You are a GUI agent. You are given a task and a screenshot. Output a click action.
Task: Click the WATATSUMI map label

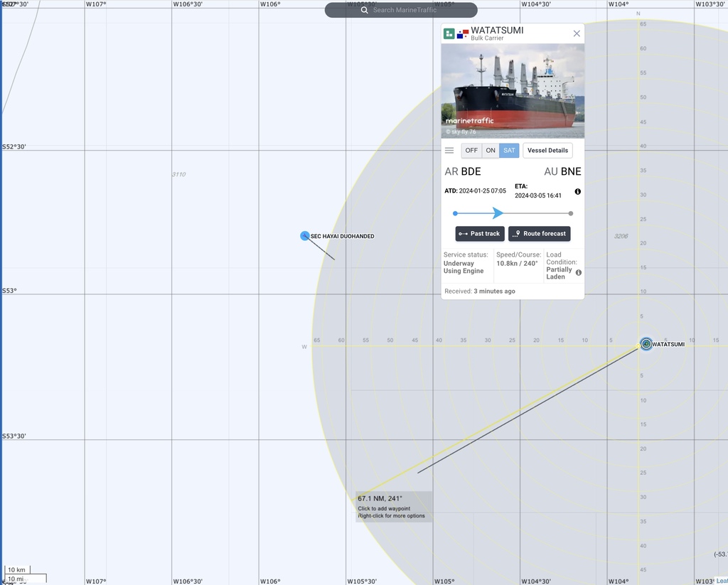(x=668, y=345)
